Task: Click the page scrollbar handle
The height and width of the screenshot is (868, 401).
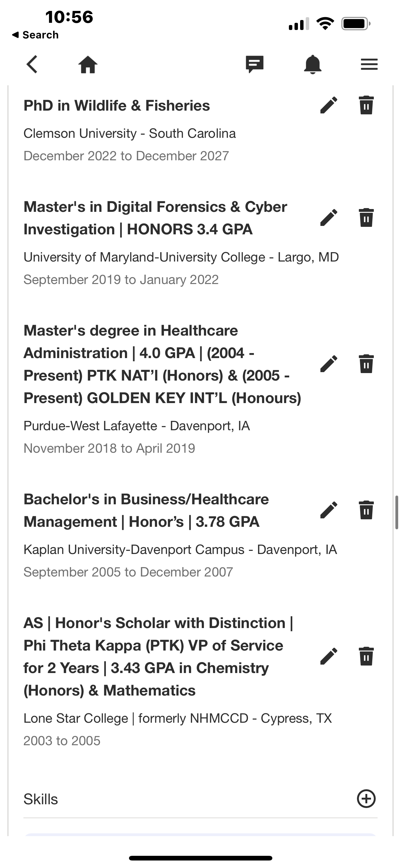Action: pyautogui.click(x=397, y=512)
